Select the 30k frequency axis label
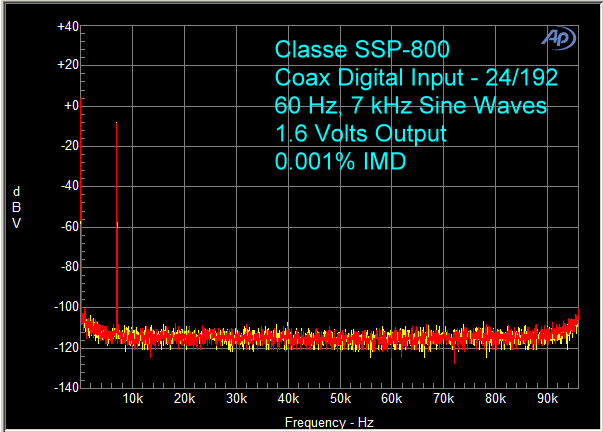This screenshot has width=603, height=432. [x=237, y=399]
